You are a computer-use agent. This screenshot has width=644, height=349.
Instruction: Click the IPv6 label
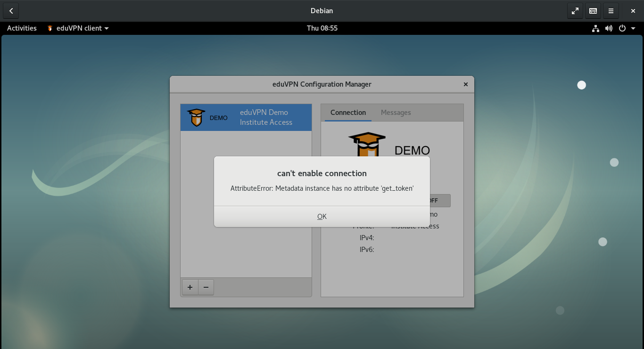click(367, 250)
